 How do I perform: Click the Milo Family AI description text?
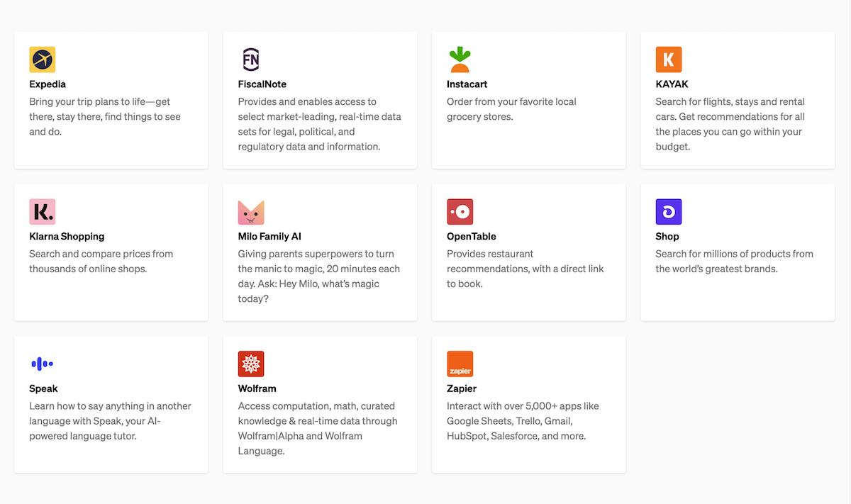tap(318, 276)
